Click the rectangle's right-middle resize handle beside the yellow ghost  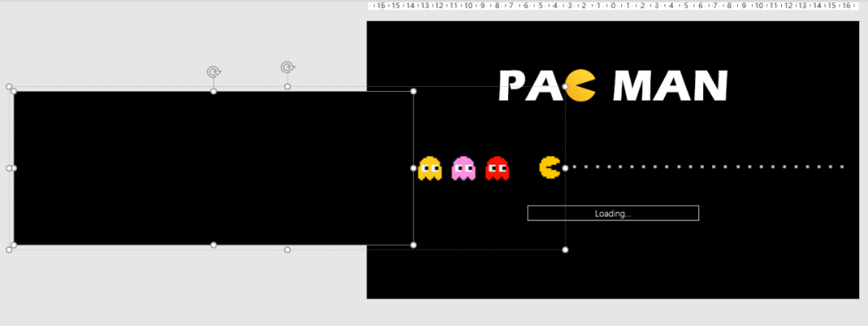[413, 168]
